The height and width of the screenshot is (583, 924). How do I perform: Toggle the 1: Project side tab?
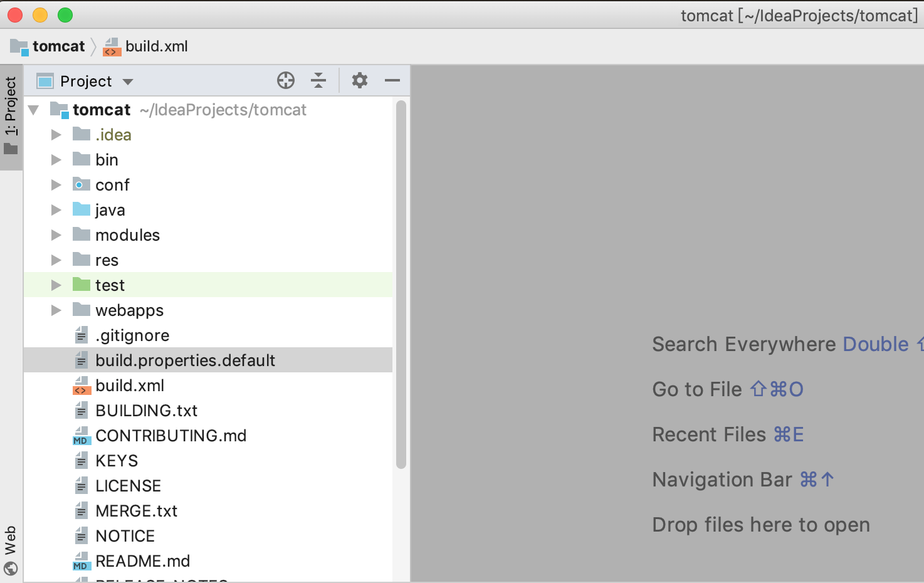coord(11,117)
